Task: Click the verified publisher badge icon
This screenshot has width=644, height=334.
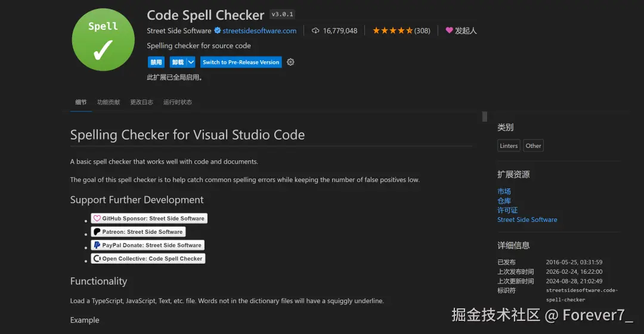Action: 218,31
